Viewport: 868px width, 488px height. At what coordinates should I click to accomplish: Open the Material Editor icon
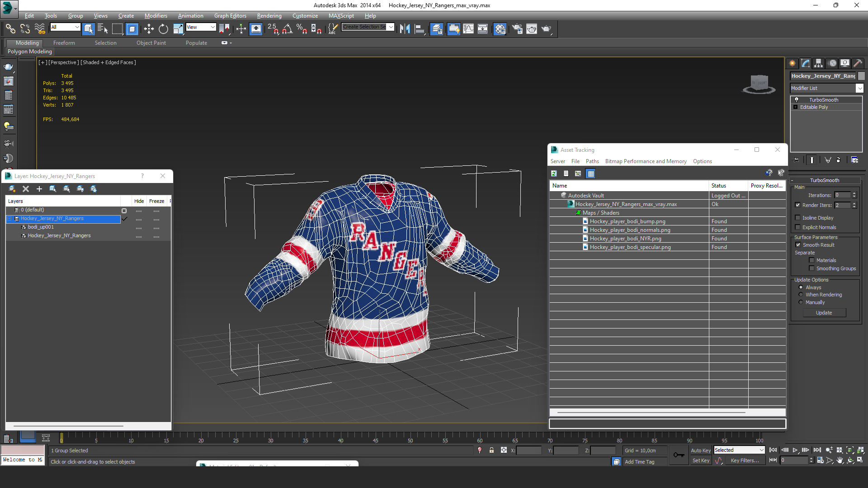(500, 29)
